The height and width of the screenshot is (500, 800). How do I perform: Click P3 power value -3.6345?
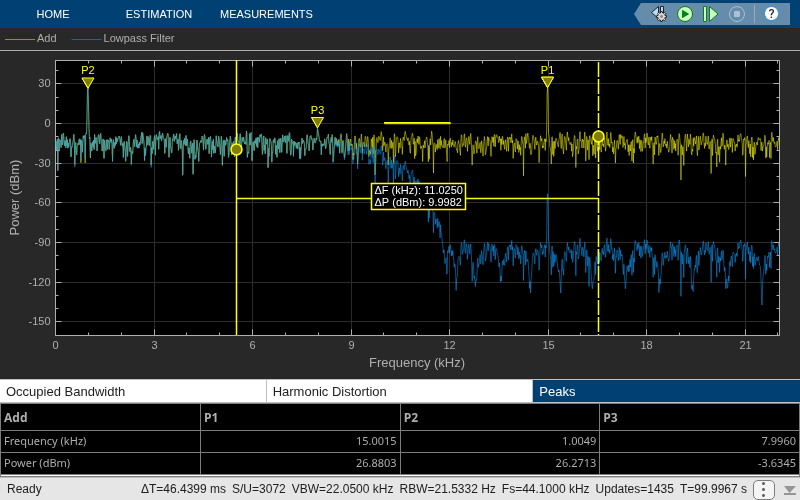pos(777,463)
